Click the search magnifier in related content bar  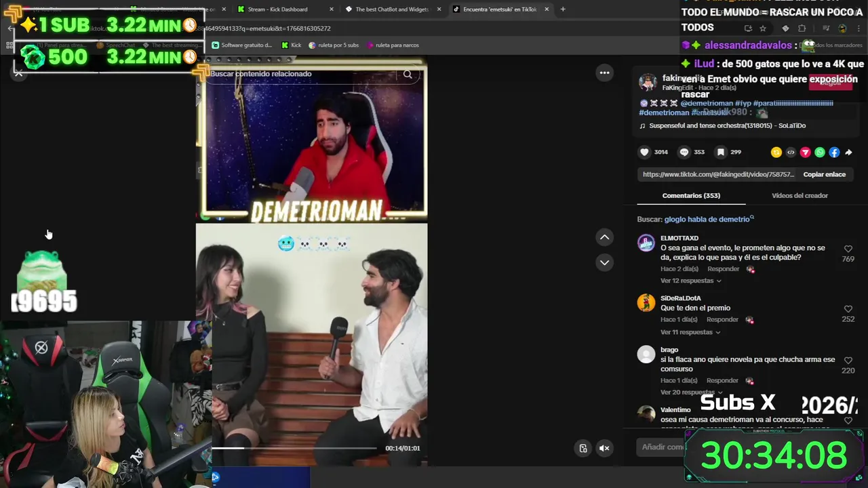tap(408, 75)
